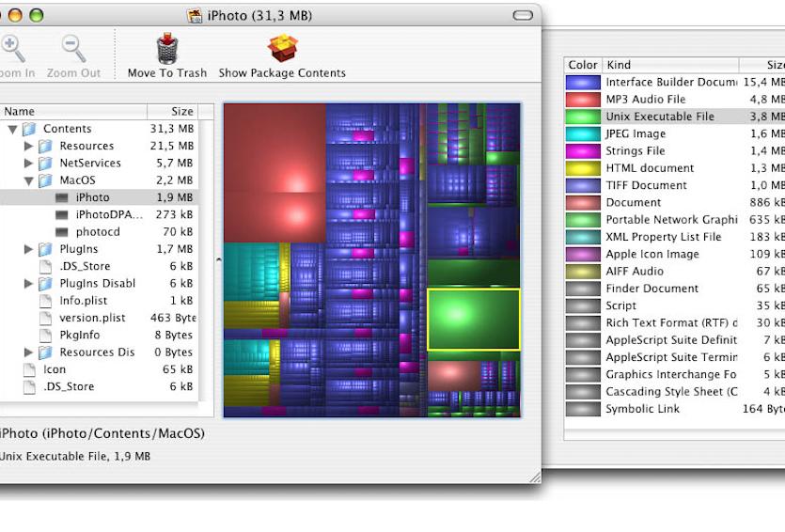The image size is (785, 532).
Task: Select the AIFF Audio kind row
Action: (674, 272)
